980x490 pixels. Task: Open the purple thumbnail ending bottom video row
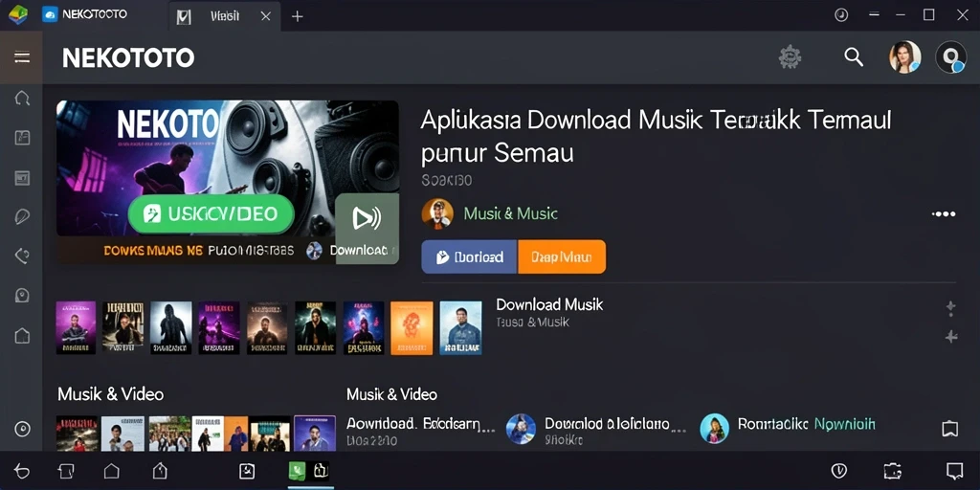[x=314, y=434]
